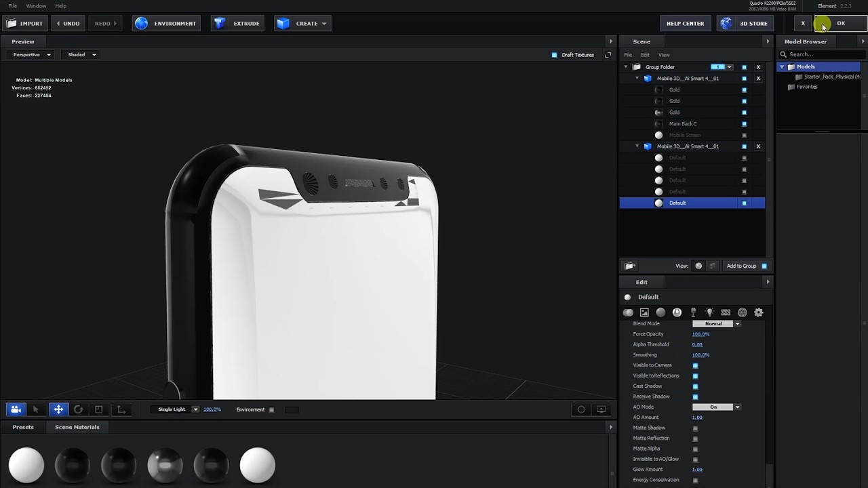The height and width of the screenshot is (488, 868).
Task: Open the chrome sphere reflectivity settings
Action: (677, 312)
